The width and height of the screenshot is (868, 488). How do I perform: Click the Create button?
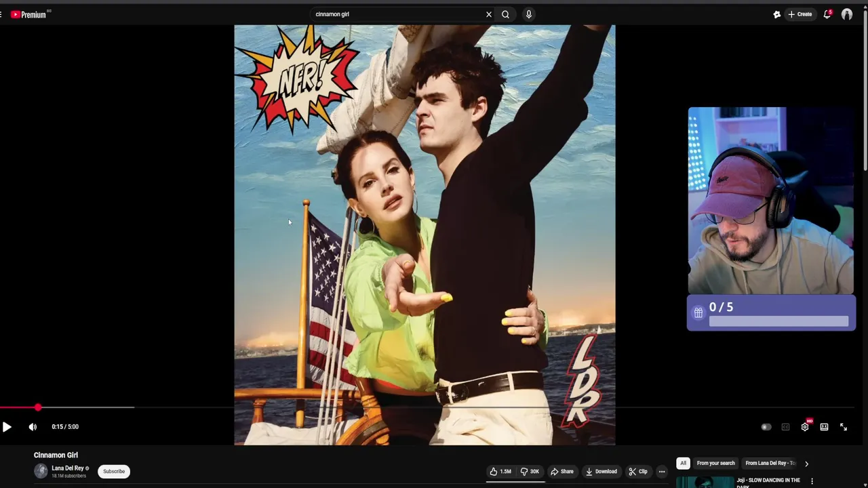pos(800,14)
